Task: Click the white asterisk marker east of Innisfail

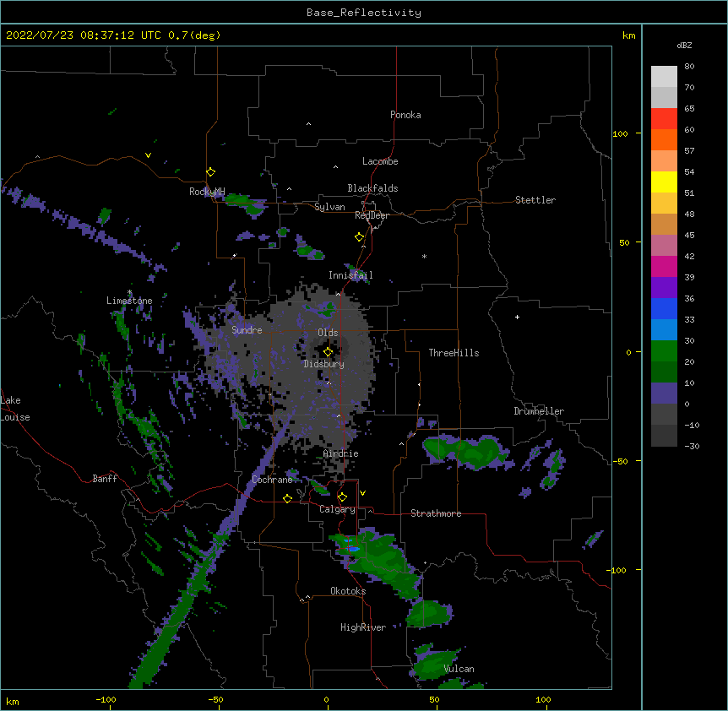Action: coord(424,256)
